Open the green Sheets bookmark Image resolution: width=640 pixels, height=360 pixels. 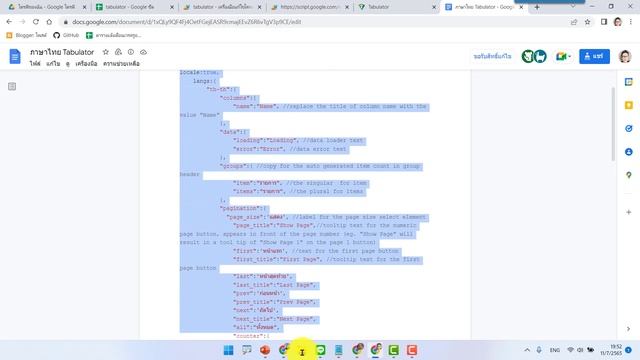pyautogui.click(x=113, y=35)
